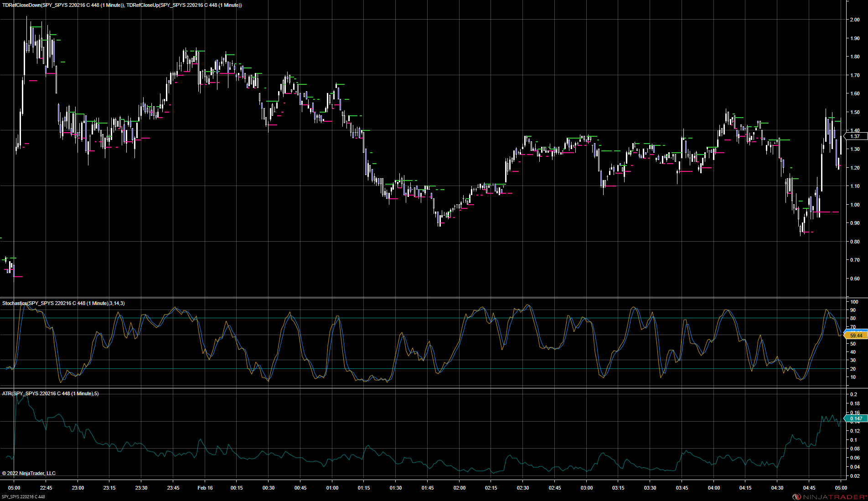This screenshot has width=868, height=501.
Task: Click the 03:00 time axis label
Action: 587,488
